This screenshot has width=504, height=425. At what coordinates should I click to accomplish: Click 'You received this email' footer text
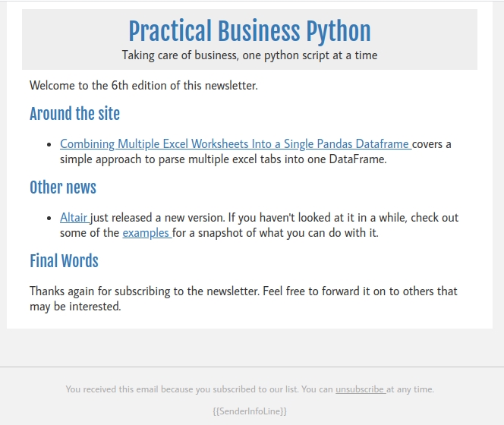coord(199,389)
